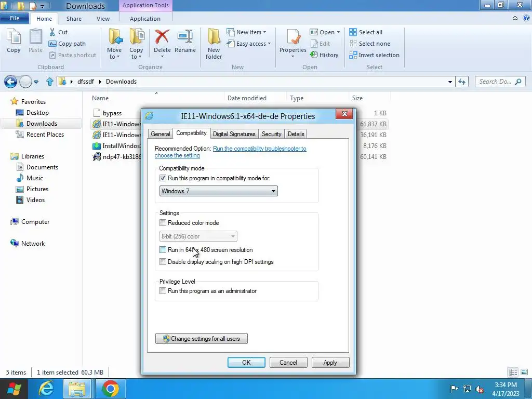Screen dimensions: 532x399
Task: Open the Share ribbon tab
Action: (74, 19)
